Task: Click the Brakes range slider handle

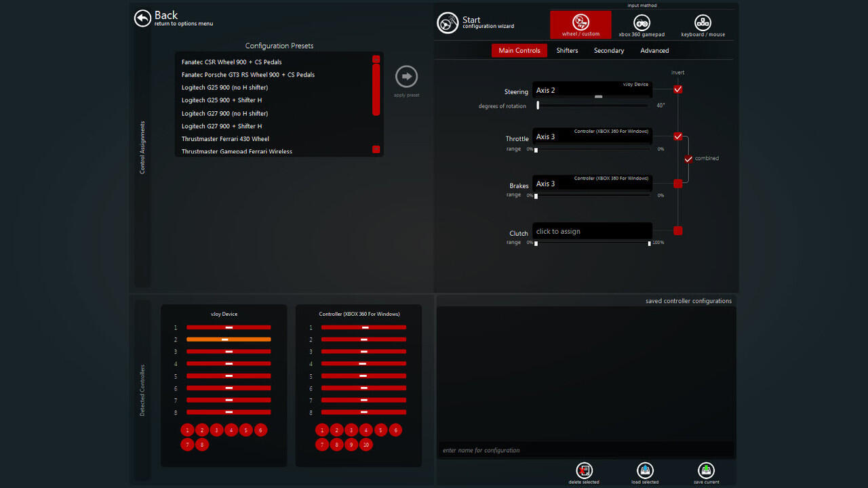Action: tap(536, 196)
